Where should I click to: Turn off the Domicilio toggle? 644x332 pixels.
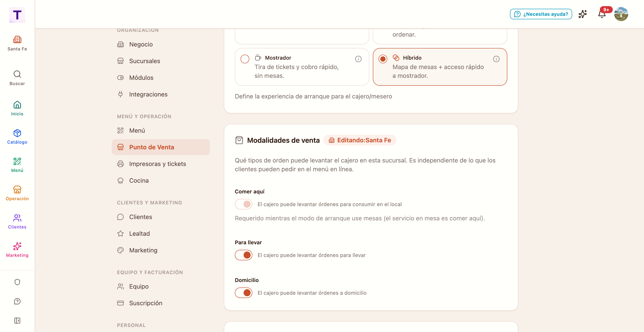coord(244,293)
